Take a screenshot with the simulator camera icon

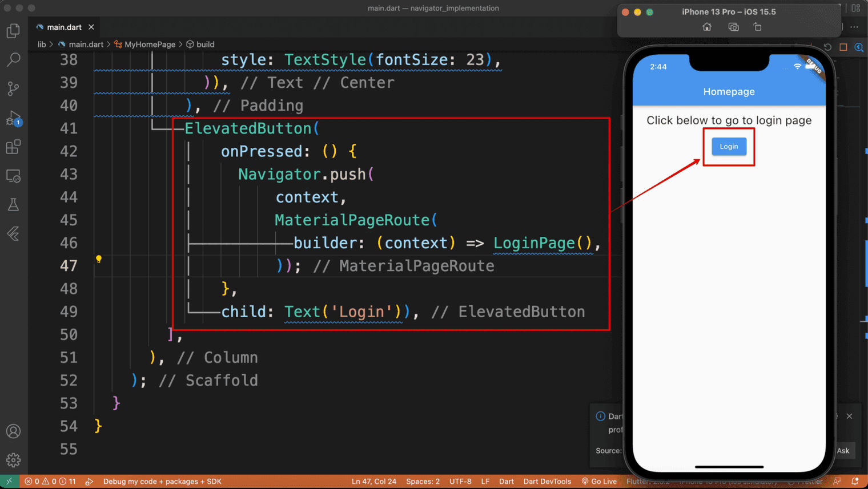point(733,27)
